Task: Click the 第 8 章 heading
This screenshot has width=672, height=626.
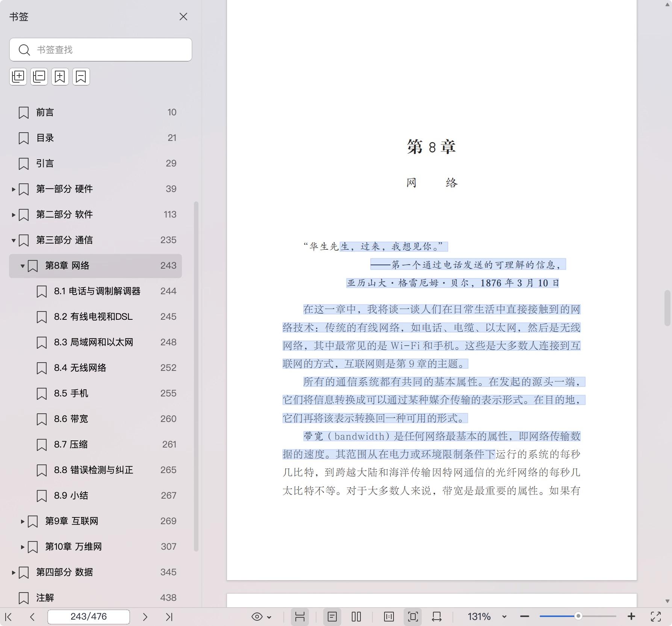Action: pyautogui.click(x=431, y=147)
